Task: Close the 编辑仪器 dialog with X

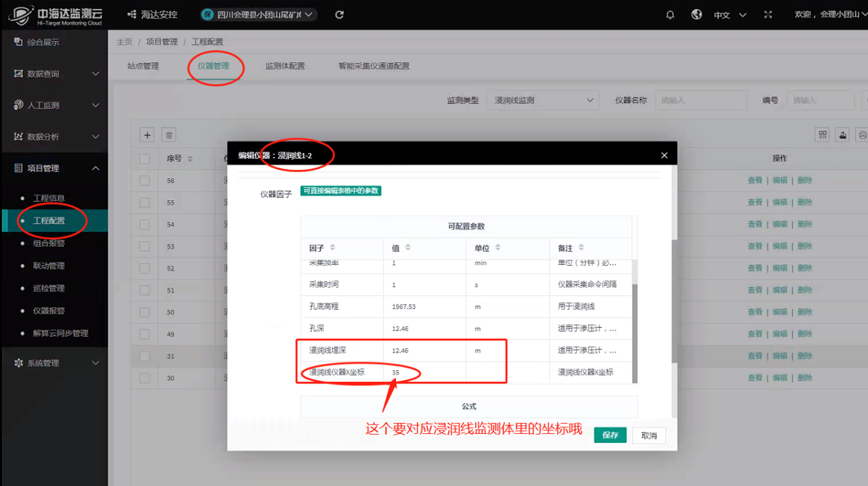Action: click(664, 156)
